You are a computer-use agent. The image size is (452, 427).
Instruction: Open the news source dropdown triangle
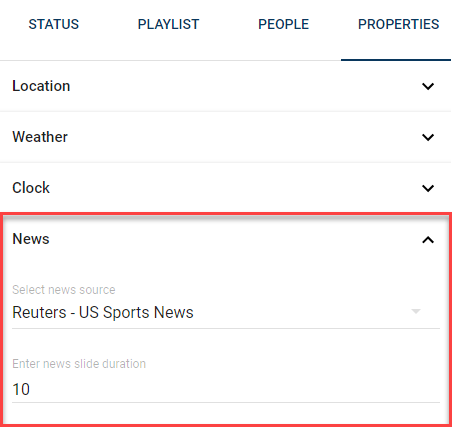coord(416,311)
